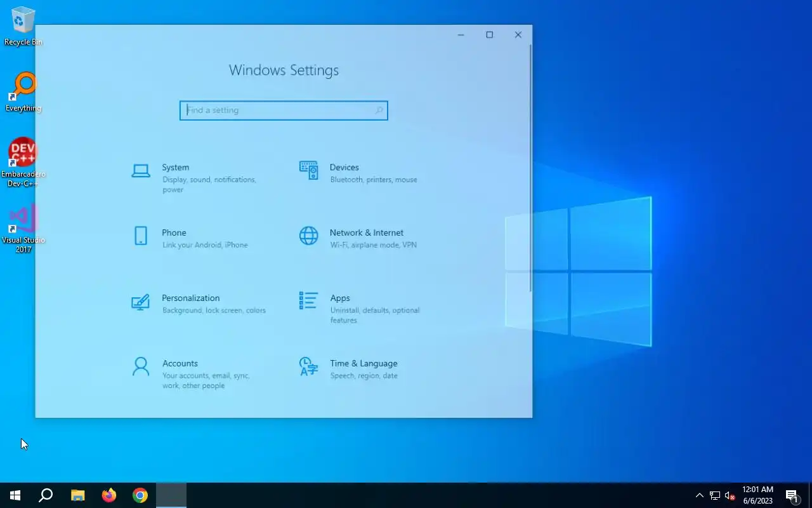Click the active Settings taskbar button
The width and height of the screenshot is (812, 508).
click(171, 495)
